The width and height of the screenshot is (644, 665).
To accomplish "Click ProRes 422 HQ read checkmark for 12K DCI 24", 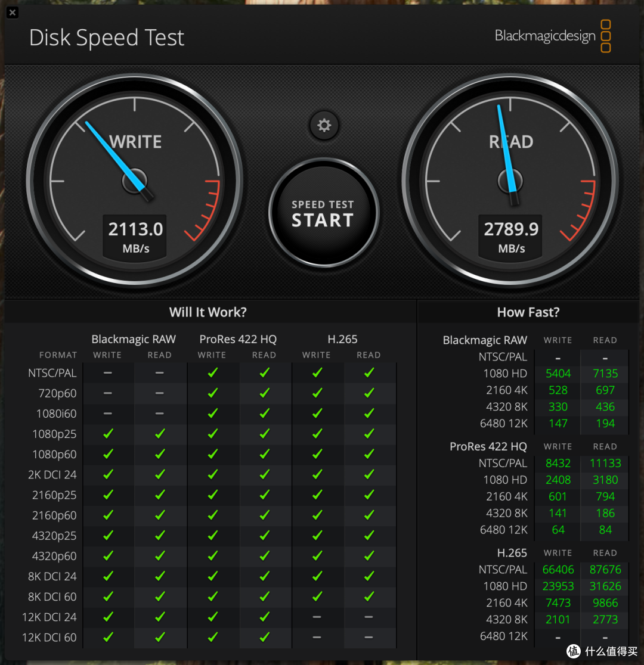I will (x=265, y=617).
